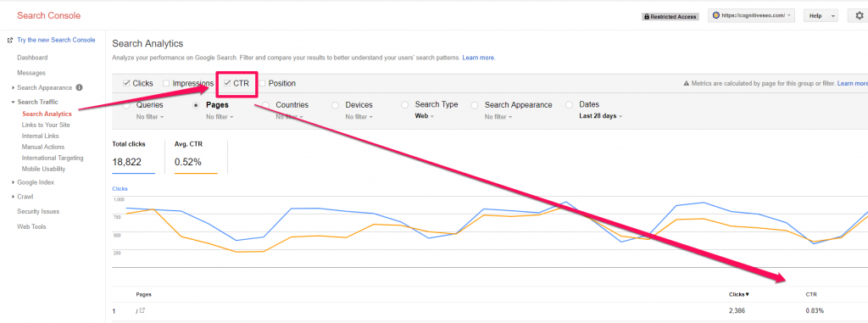
Task: Open Security Issues in sidebar
Action: pyautogui.click(x=38, y=212)
